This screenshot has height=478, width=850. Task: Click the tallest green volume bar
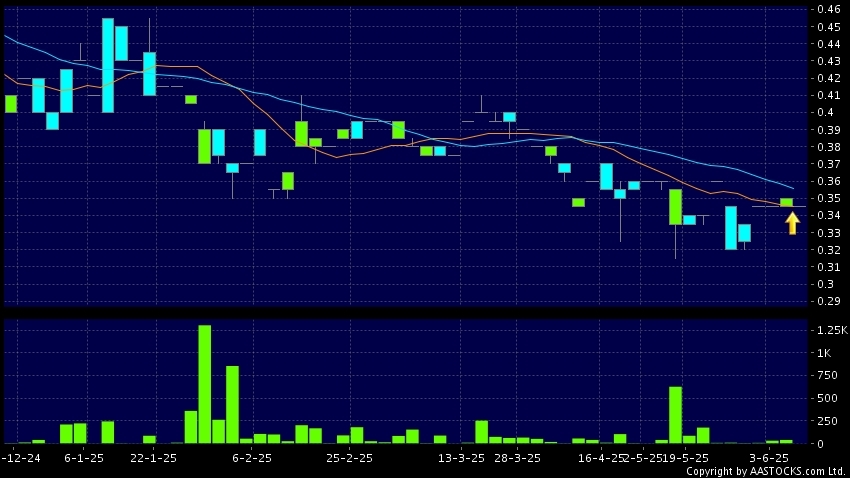[x=204, y=384]
